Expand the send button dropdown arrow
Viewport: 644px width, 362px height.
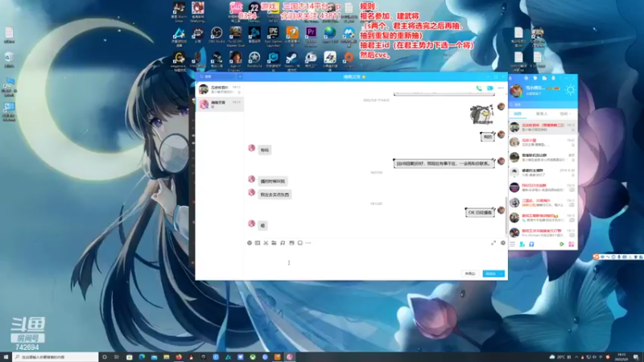coord(502,274)
